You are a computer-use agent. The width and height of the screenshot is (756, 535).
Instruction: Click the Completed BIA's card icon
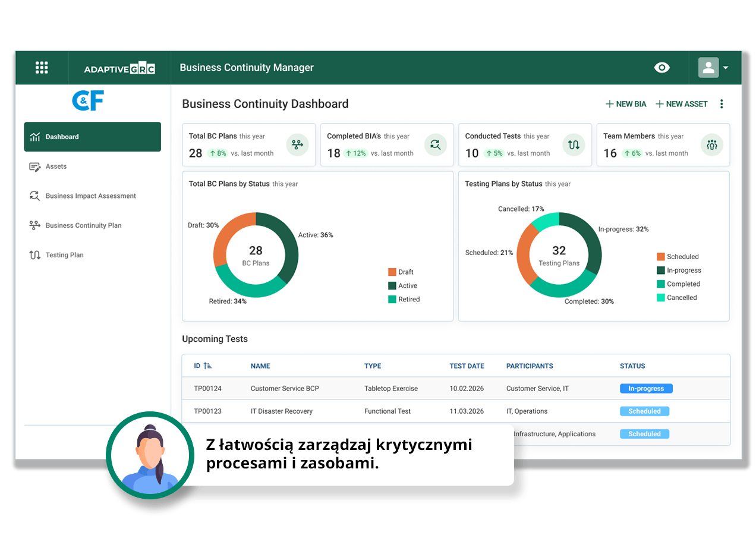436,144
